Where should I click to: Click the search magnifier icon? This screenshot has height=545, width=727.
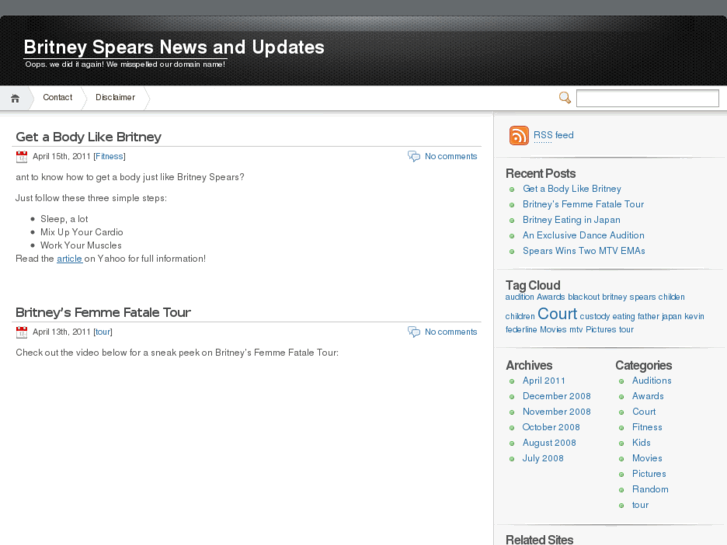(x=565, y=98)
